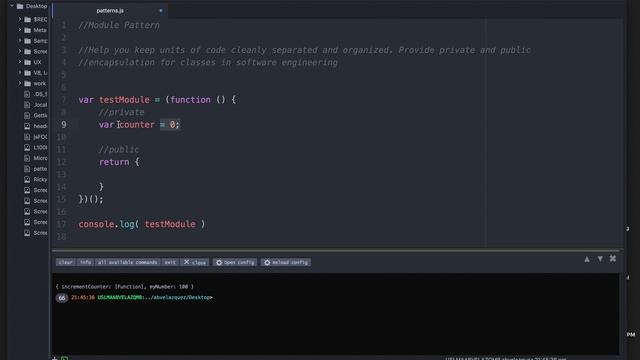The width and height of the screenshot is (640, 360).
Task: Click the close button in terminal toolbar
Action: coord(195,262)
